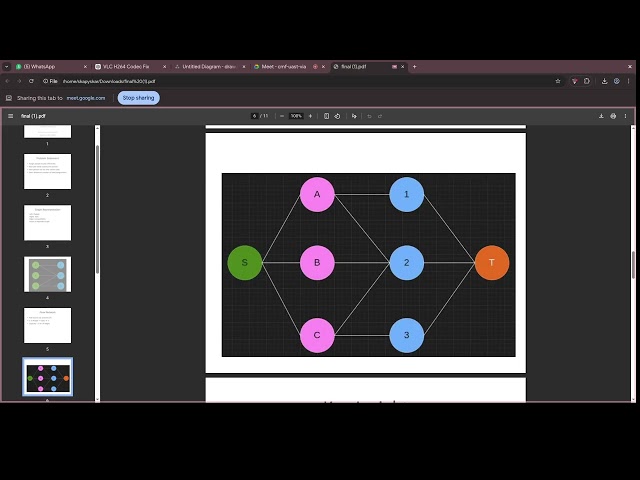Select the final (1).pdf tab
640x480 pixels.
pyautogui.click(x=368, y=67)
